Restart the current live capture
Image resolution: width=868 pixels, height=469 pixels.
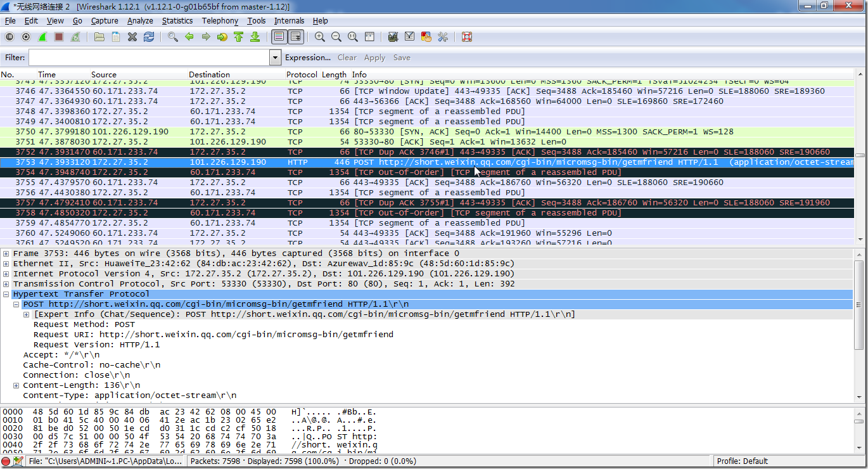[x=75, y=37]
